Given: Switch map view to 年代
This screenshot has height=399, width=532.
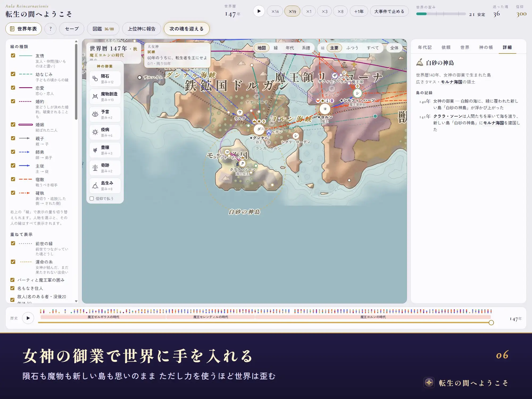Looking at the screenshot, I should pyautogui.click(x=290, y=48).
